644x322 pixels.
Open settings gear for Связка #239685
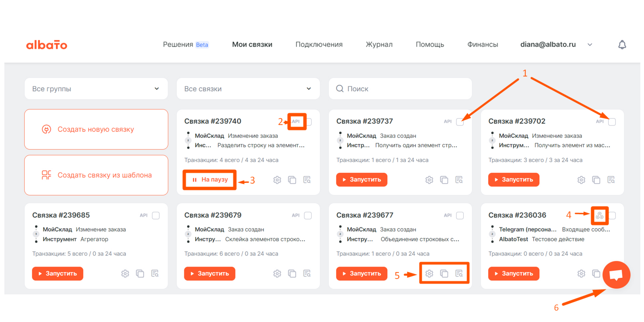(125, 274)
